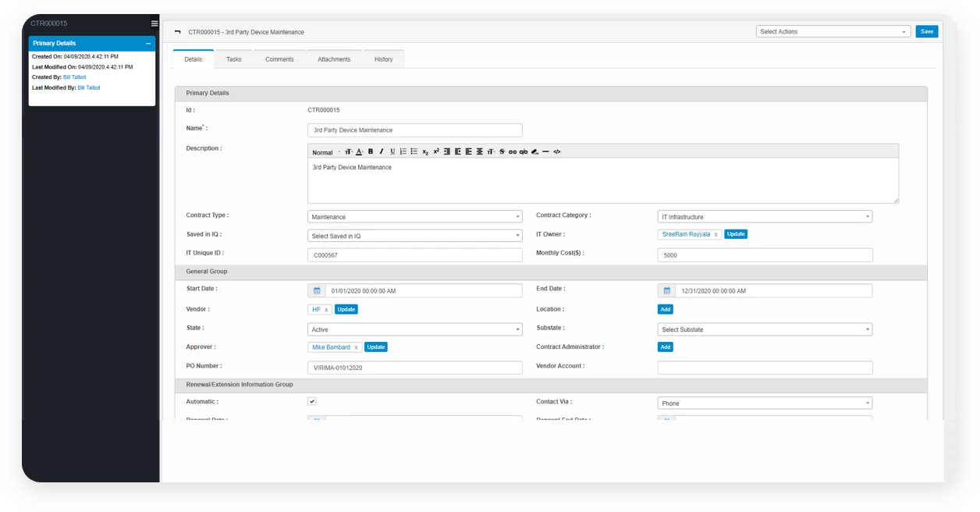Open the State dropdown set to Active
Viewport: 980px width, 512px height.
click(x=414, y=330)
